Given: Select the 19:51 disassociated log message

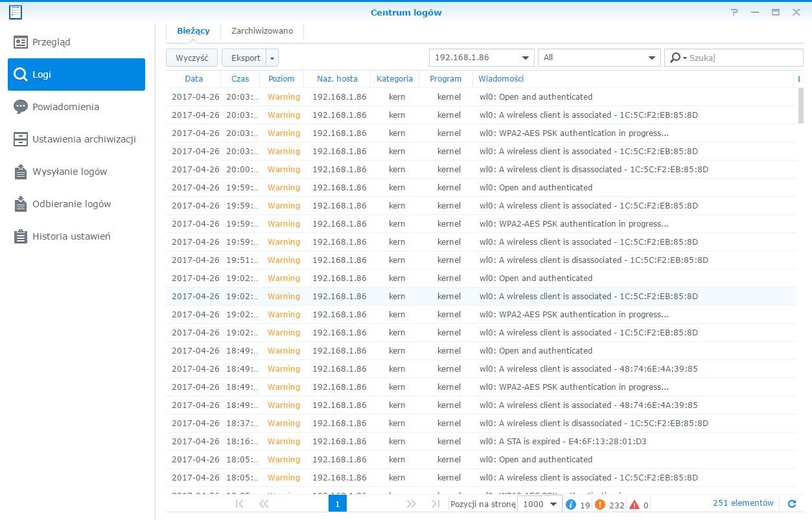Looking at the screenshot, I should tap(594, 260).
